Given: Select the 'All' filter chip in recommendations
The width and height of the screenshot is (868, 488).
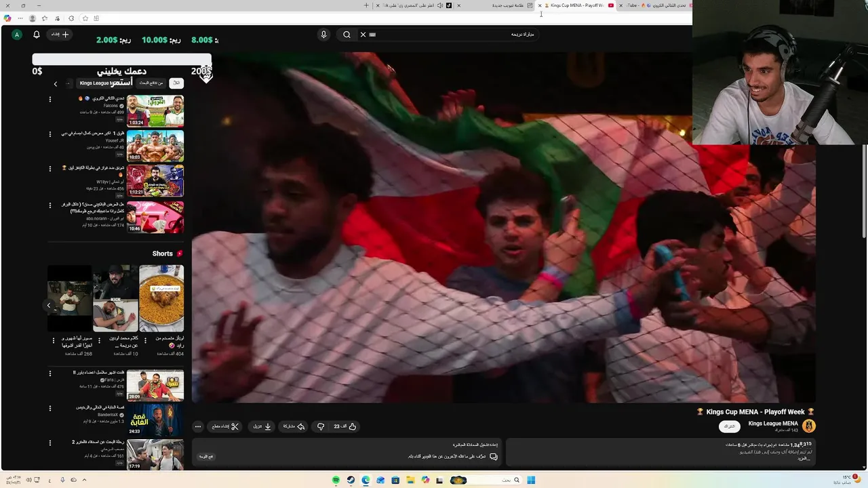Looking at the screenshot, I should point(176,83).
